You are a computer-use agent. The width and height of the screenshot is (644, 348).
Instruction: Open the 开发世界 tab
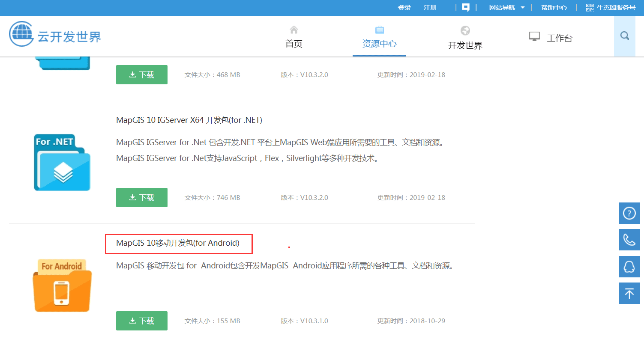point(465,45)
